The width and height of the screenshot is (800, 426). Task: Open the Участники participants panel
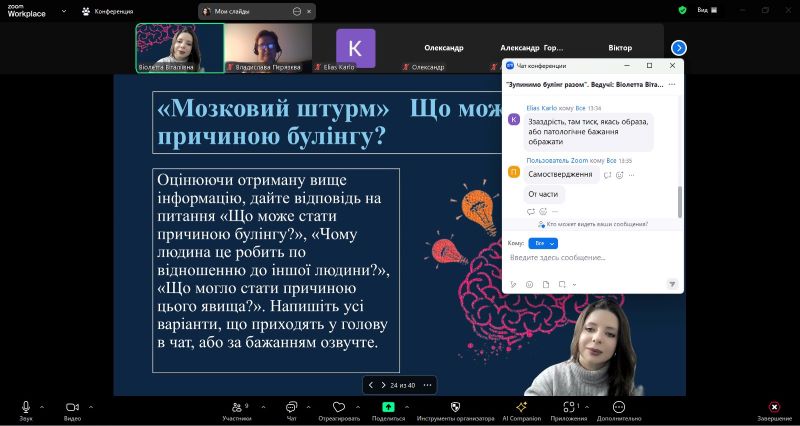coord(237,410)
